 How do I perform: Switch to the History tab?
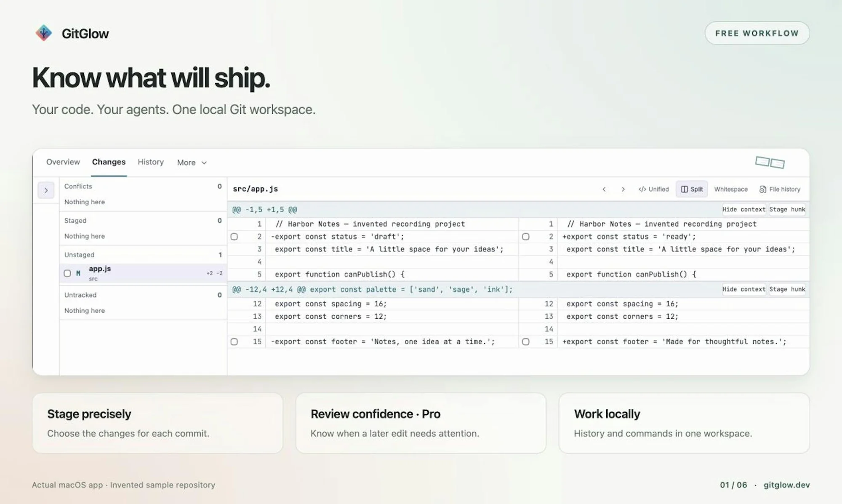(x=151, y=162)
